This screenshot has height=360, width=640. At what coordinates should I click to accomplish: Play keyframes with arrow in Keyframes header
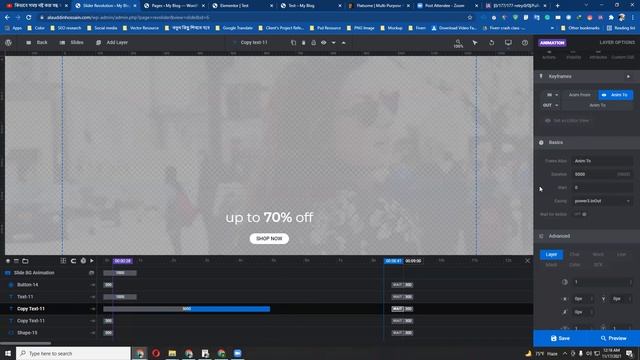pos(629,76)
